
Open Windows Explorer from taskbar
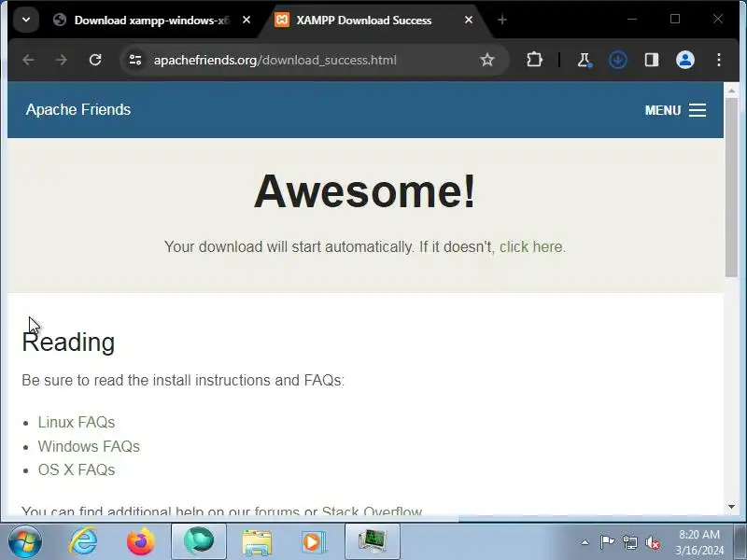[x=256, y=541]
